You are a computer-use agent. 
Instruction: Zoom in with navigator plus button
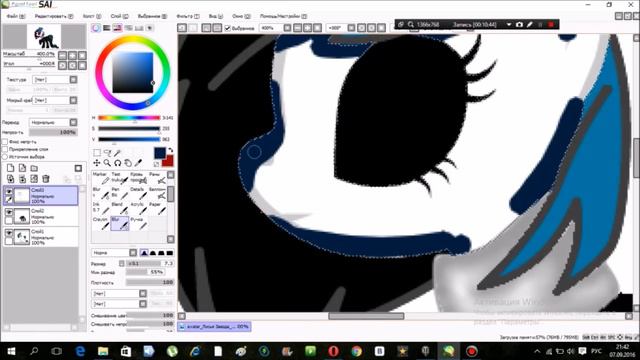click(x=72, y=55)
